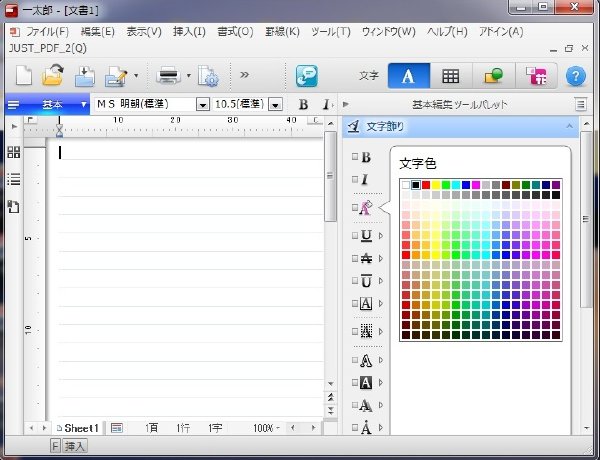Click the 100% zoom indicator
The image size is (600, 460).
point(264,428)
